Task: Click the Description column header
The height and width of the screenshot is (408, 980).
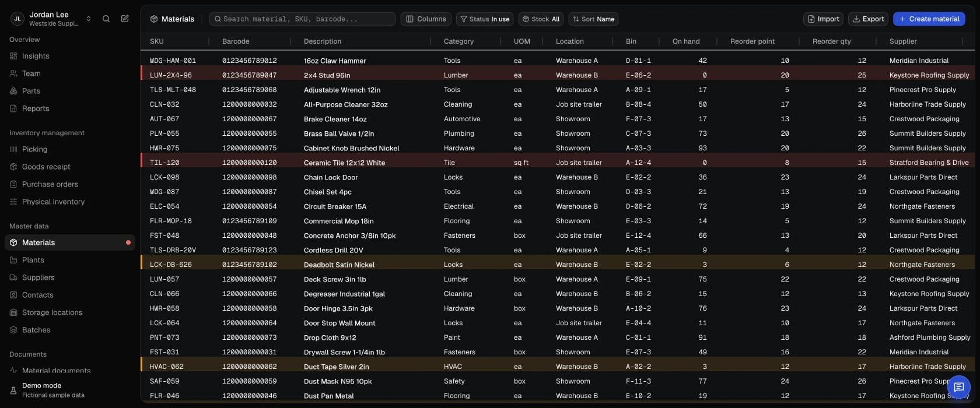Action: pos(323,41)
